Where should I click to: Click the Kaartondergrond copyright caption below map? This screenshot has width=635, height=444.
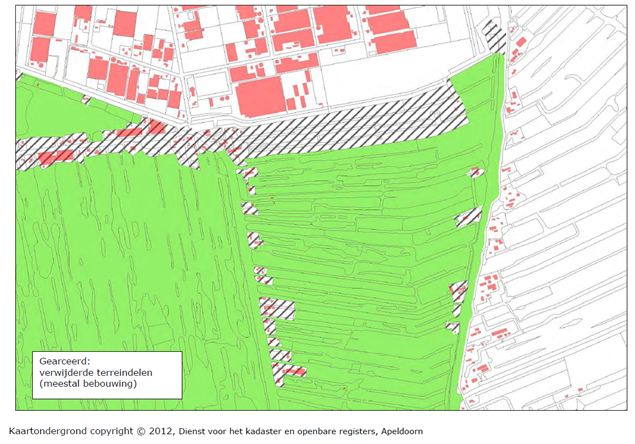[x=216, y=431]
